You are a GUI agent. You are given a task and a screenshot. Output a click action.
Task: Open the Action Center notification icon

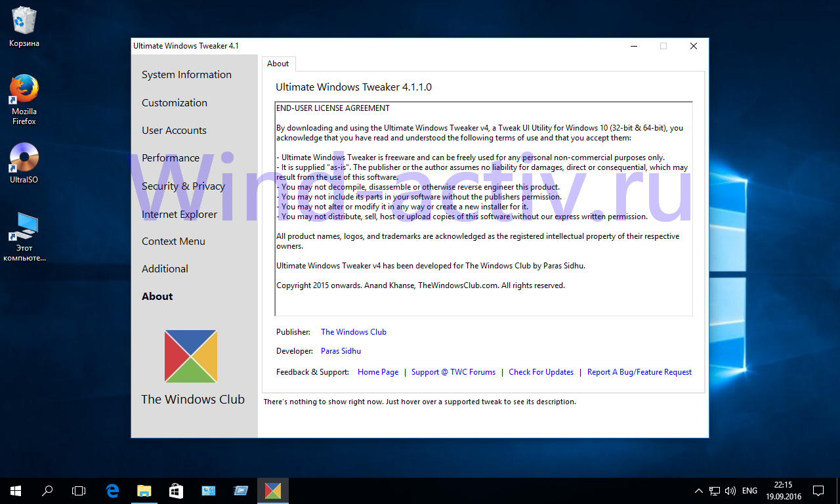pyautogui.click(x=818, y=490)
